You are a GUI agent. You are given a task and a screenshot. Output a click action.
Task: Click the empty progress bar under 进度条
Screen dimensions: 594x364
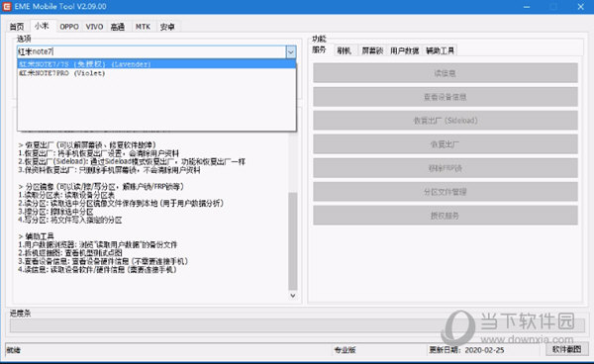coord(297,325)
